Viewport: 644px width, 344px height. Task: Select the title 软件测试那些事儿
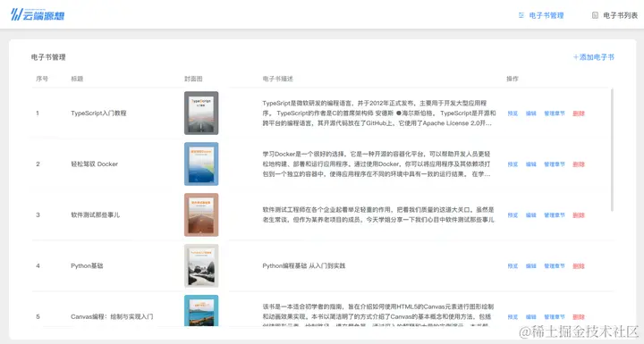pyautogui.click(x=96, y=215)
